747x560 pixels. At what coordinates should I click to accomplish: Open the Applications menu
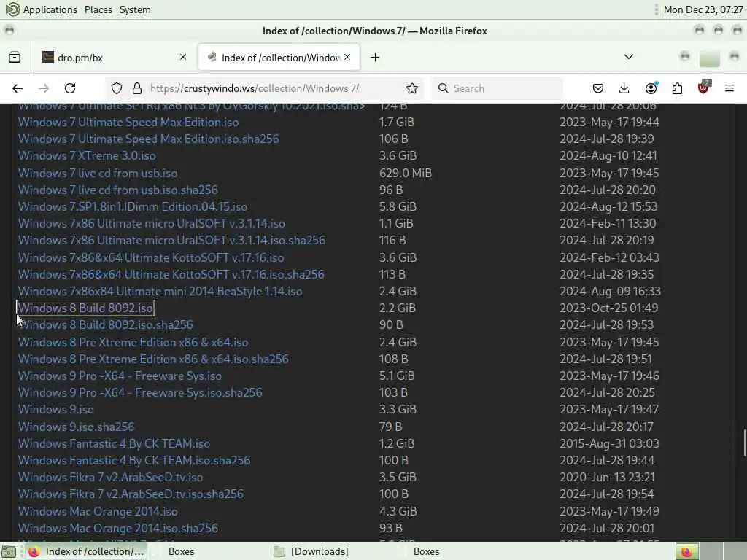pos(42,9)
